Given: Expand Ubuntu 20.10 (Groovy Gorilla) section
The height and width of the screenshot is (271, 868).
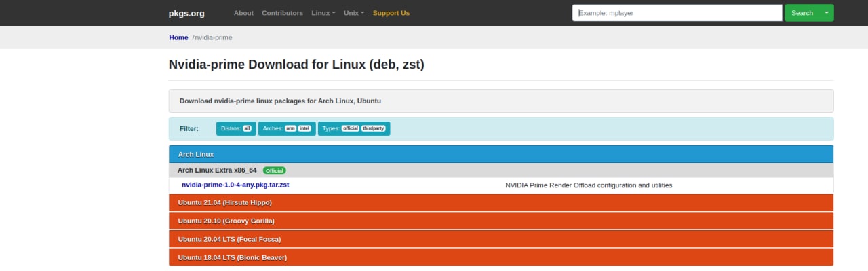Looking at the screenshot, I should 501,221.
